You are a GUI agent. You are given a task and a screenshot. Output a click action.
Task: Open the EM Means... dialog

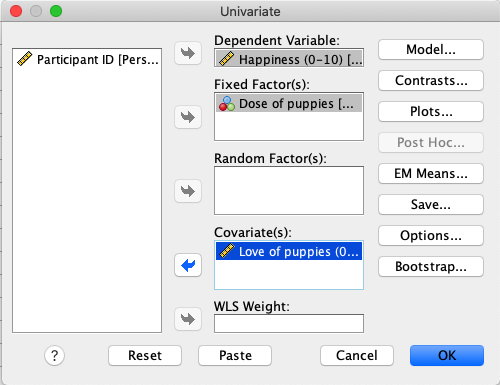click(431, 174)
